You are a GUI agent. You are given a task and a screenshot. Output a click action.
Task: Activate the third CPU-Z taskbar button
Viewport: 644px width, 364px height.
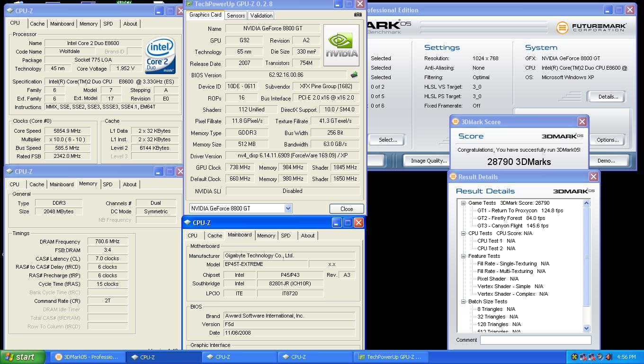315,357
